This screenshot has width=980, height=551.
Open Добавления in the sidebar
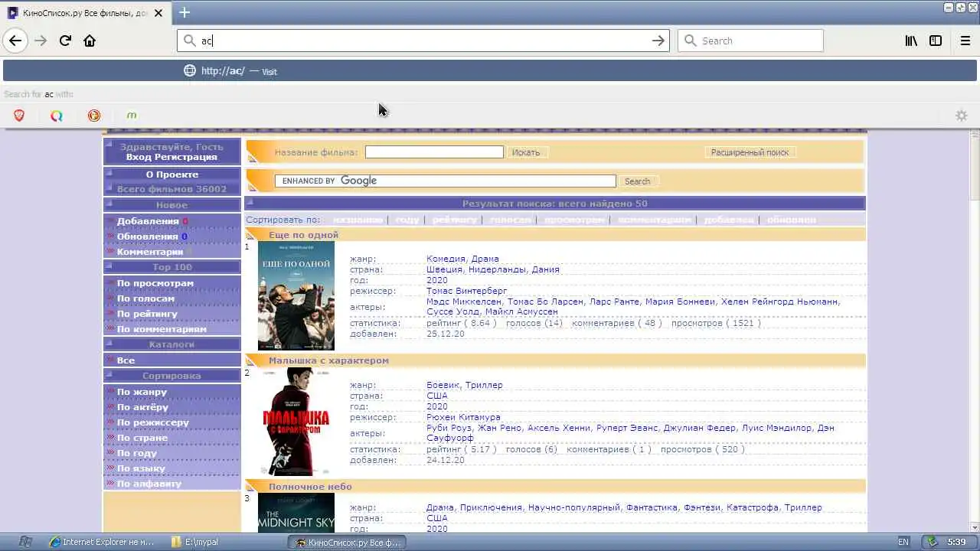(148, 221)
